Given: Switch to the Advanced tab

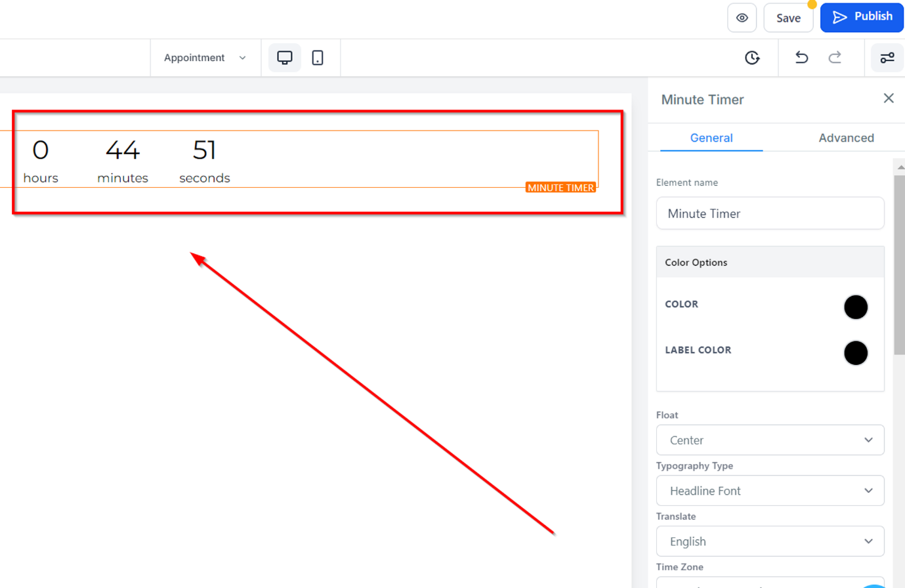Looking at the screenshot, I should [846, 138].
